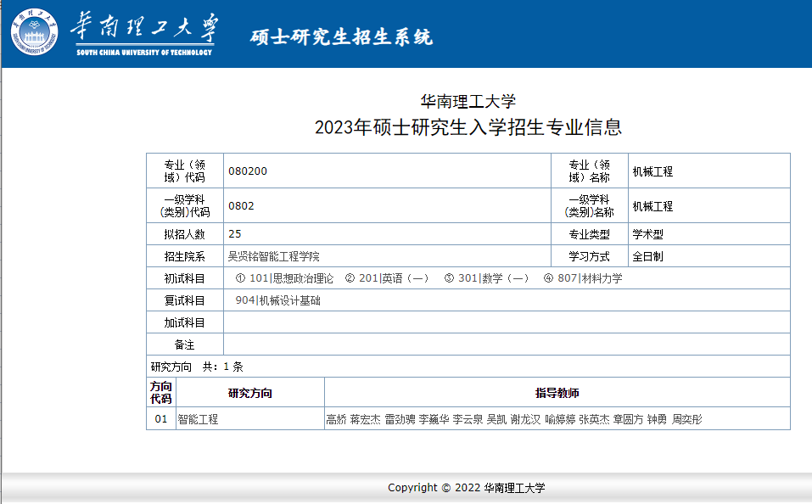Viewport: 812px width, 504px height.
Task: Click the '研究方向 共：1 条' summary row
Action: coord(468,367)
